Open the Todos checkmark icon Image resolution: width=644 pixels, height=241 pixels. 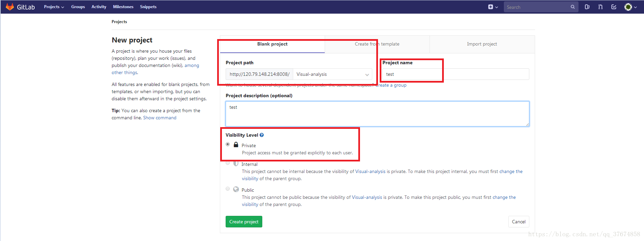(614, 7)
